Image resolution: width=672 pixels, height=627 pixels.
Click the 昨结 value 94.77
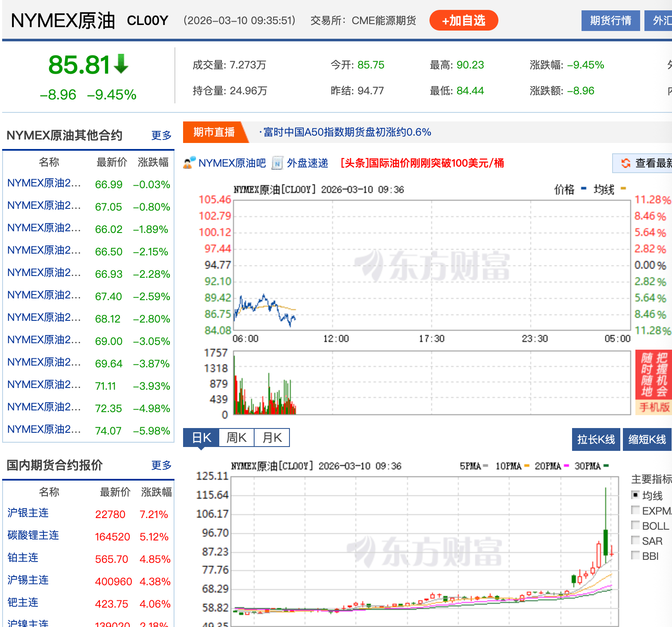click(371, 91)
